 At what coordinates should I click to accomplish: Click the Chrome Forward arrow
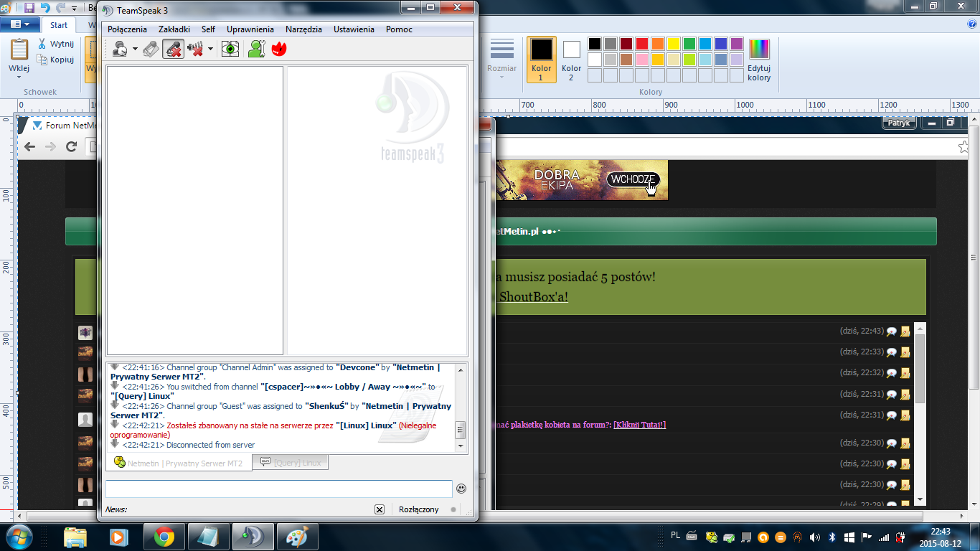tap(50, 146)
